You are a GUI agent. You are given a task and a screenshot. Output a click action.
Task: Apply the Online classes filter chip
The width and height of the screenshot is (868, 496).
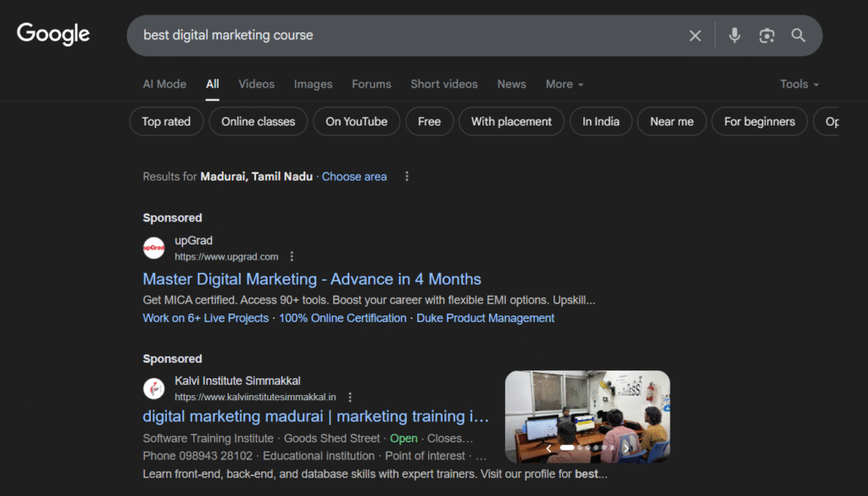(x=258, y=121)
